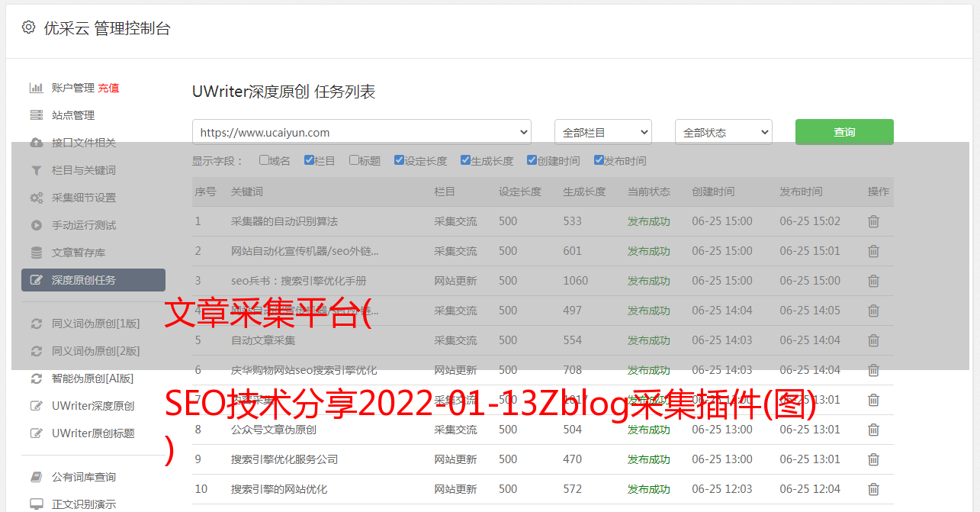
Task: Click the 正文识别演示 monitor icon
Action: click(x=36, y=504)
